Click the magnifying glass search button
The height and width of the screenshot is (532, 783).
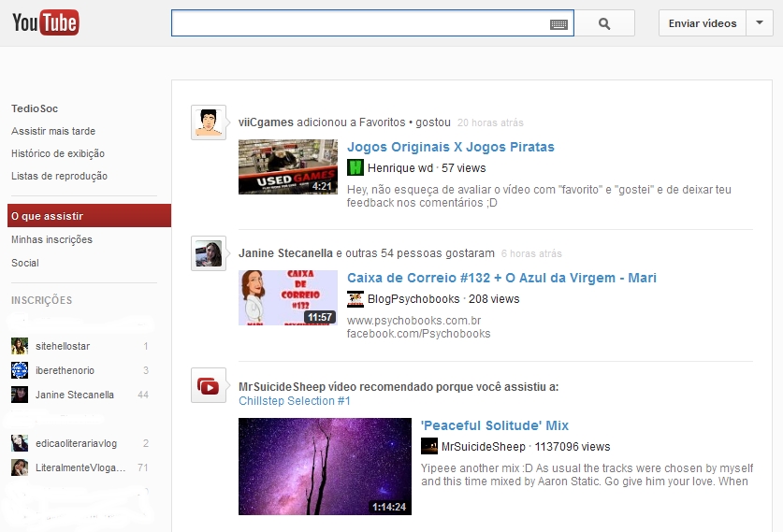604,23
